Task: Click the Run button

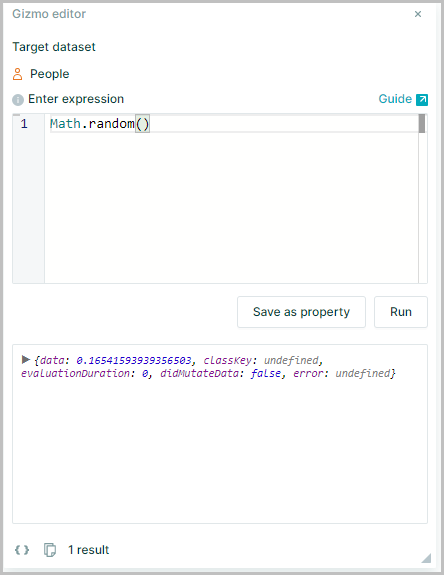Action: pyautogui.click(x=401, y=312)
